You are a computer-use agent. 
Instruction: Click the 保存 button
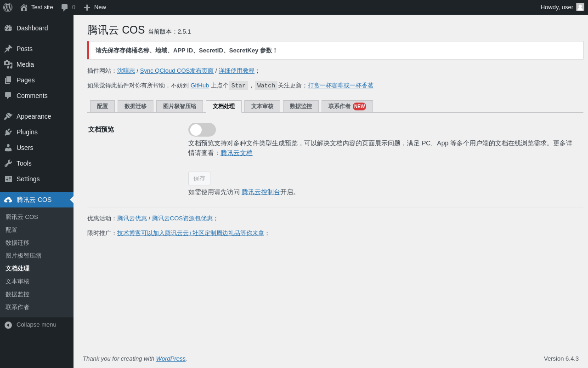(199, 178)
